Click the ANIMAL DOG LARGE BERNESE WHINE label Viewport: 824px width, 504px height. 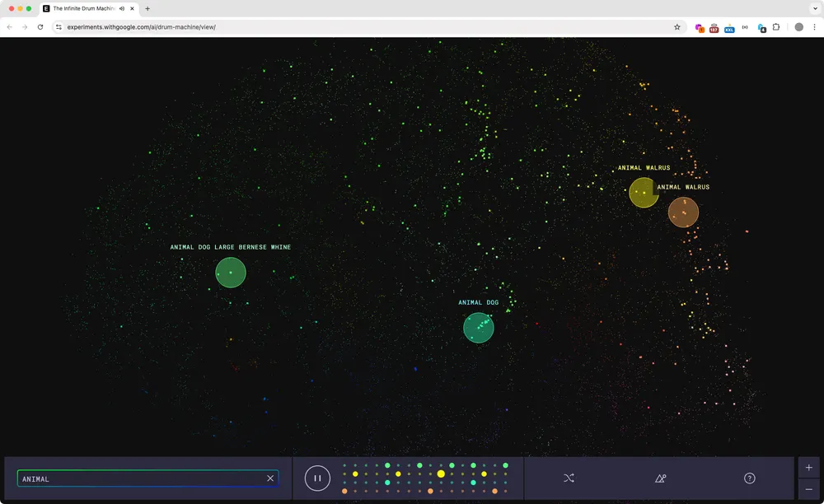point(230,247)
